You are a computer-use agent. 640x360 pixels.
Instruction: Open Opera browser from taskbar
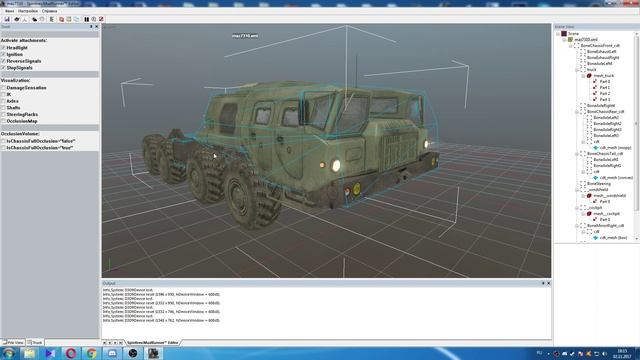point(71,353)
